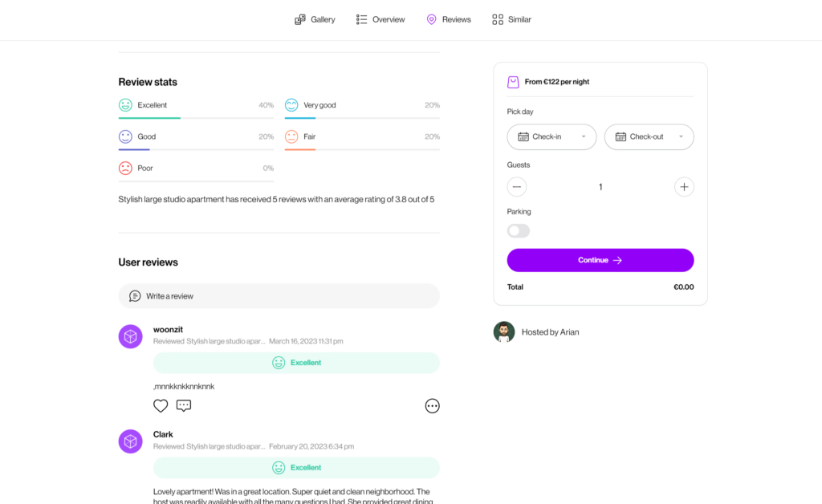Open the Check-out date dropdown
Viewport: 822px width, 504px height.
(649, 136)
